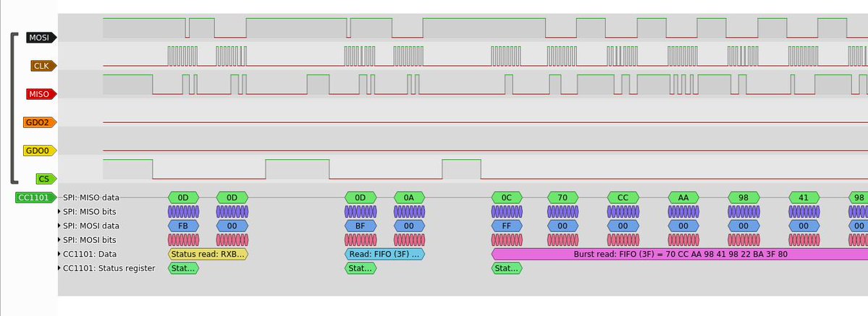Click the 00 MOSI annotation below 41

pos(804,226)
